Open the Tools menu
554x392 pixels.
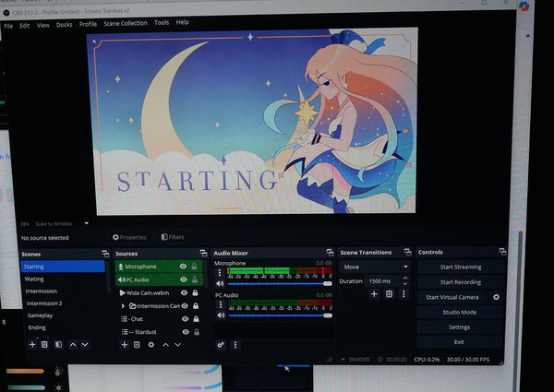[162, 22]
